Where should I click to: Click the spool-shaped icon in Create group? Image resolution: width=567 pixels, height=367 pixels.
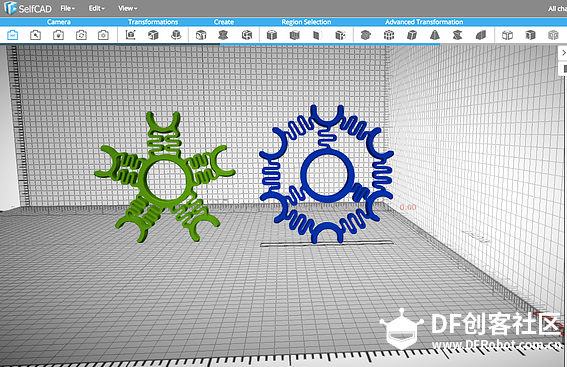(223, 35)
